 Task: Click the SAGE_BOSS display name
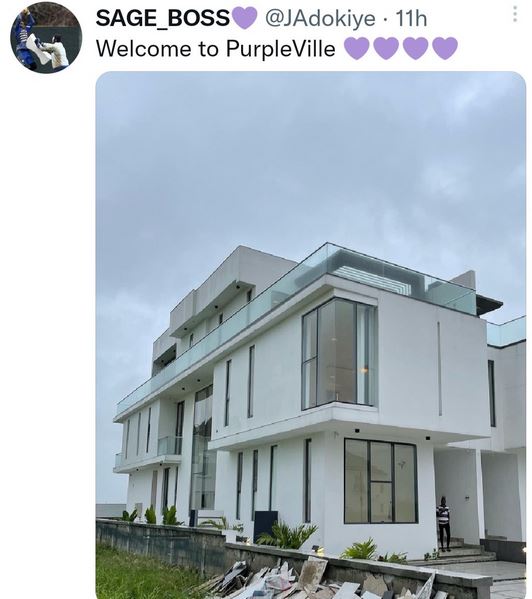[163, 18]
